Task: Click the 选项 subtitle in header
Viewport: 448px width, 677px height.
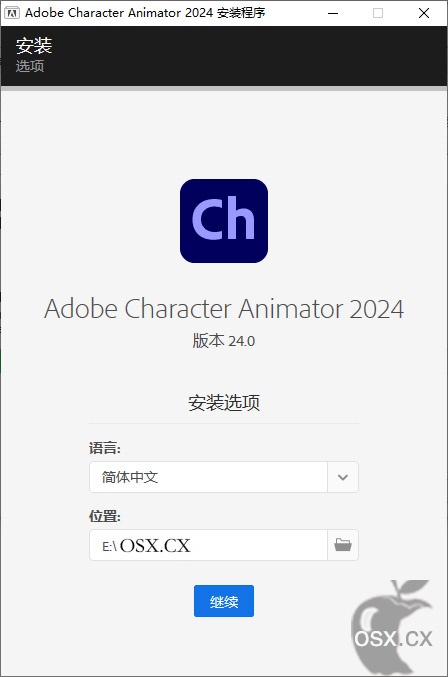Action: tap(30, 66)
